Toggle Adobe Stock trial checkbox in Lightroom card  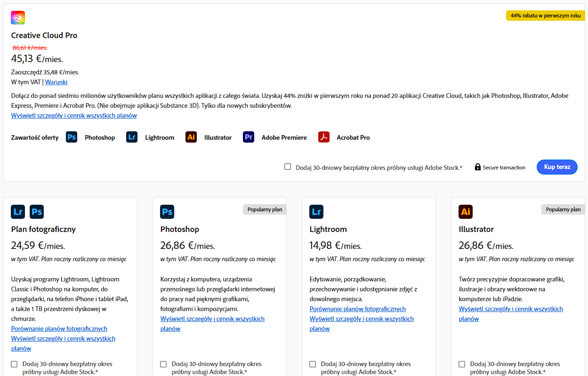pos(313,364)
